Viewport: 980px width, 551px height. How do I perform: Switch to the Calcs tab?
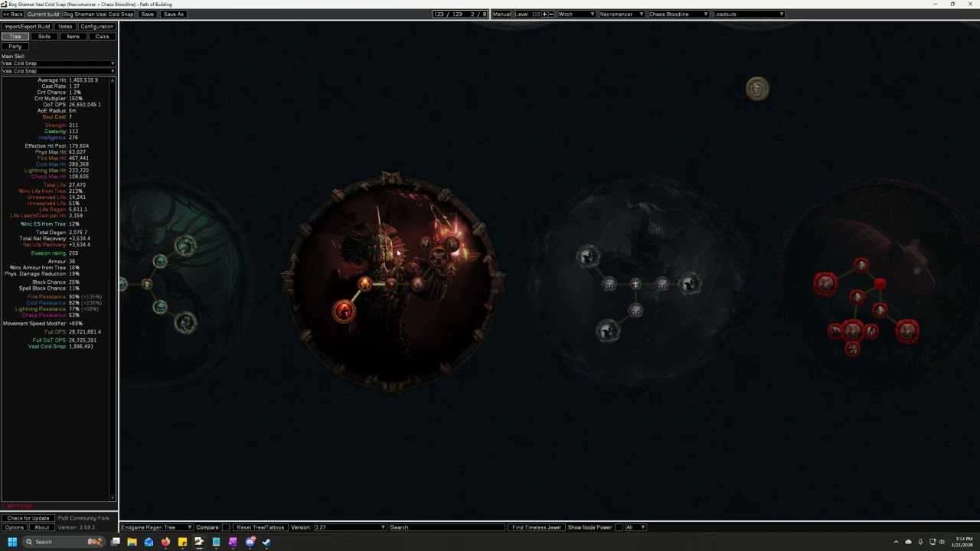[x=102, y=37]
